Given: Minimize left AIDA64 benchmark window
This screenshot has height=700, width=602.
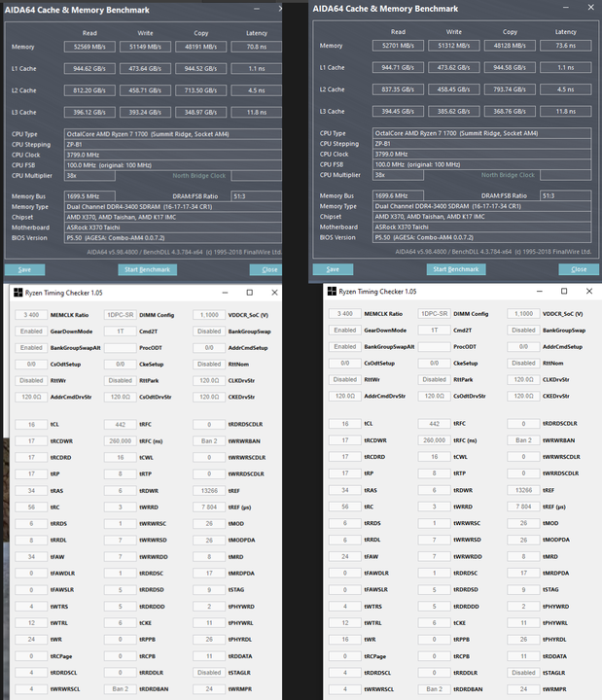Looking at the screenshot, I should [x=257, y=9].
